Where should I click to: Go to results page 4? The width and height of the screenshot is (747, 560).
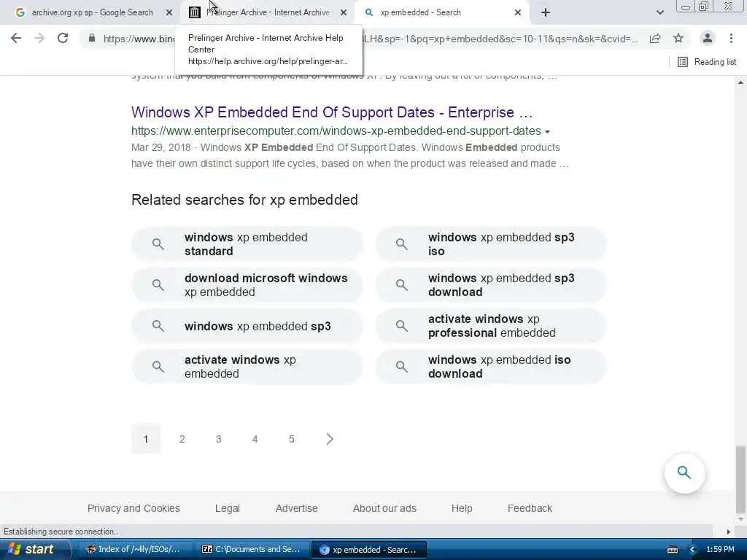pos(255,439)
